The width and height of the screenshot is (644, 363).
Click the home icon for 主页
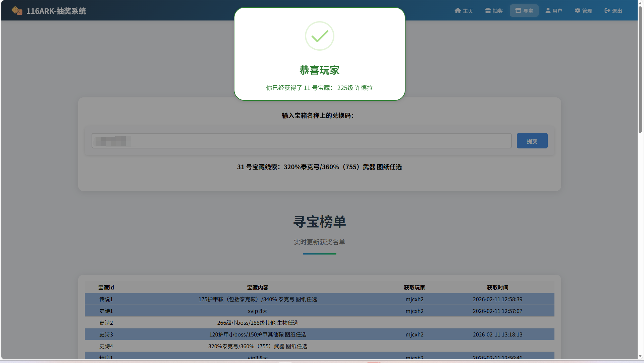coord(458,11)
